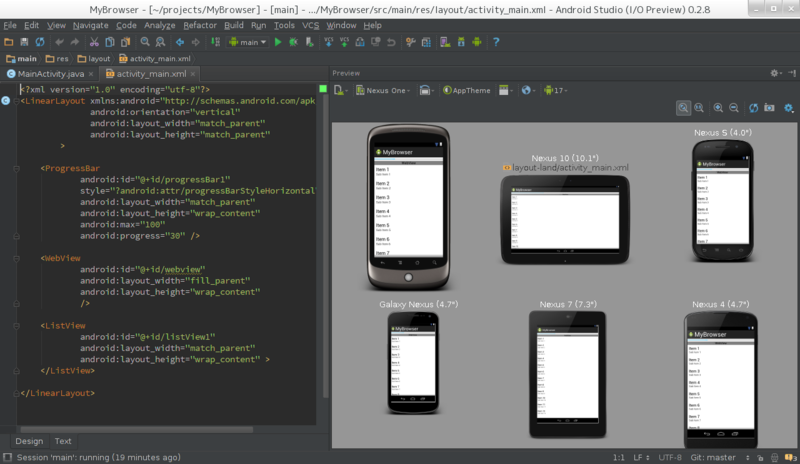800x464 pixels.
Task: Switch to the Text editor tab
Action: (63, 441)
